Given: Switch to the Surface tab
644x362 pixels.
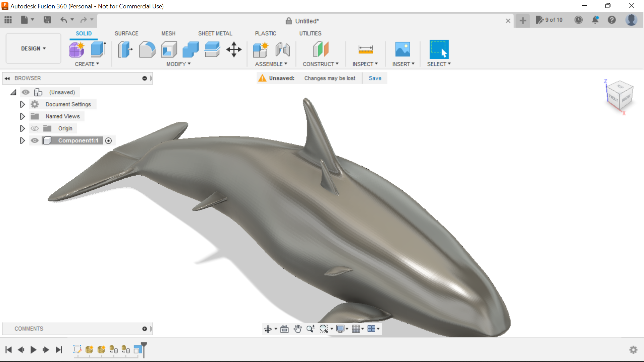Looking at the screenshot, I should pos(126,33).
